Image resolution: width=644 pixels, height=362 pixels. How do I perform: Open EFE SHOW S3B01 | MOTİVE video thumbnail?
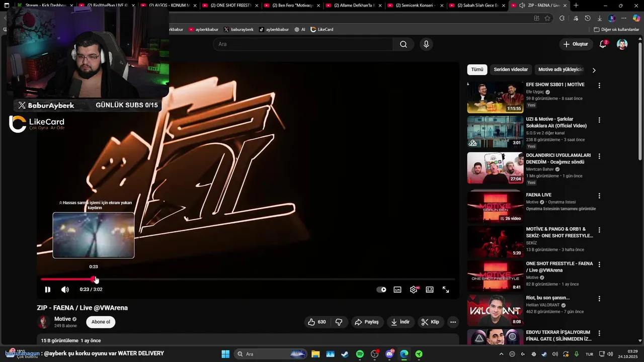coord(495,98)
